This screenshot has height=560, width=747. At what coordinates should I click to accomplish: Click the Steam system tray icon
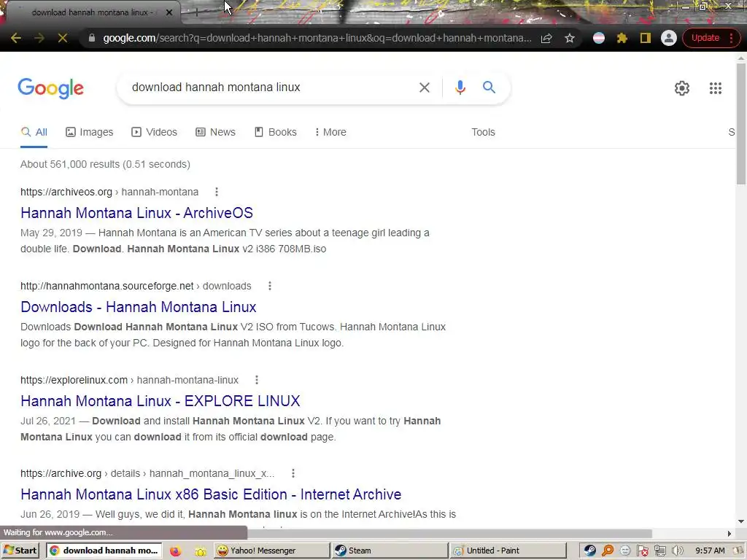click(x=589, y=551)
